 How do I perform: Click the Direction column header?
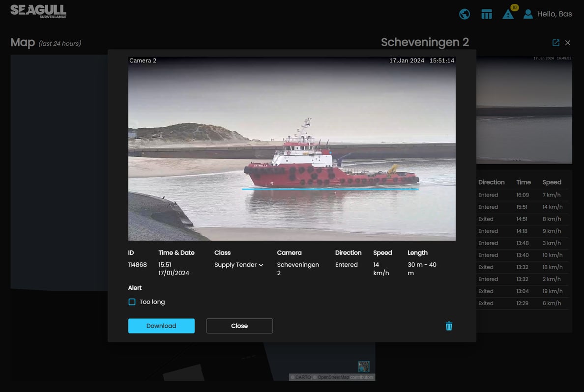[491, 182]
